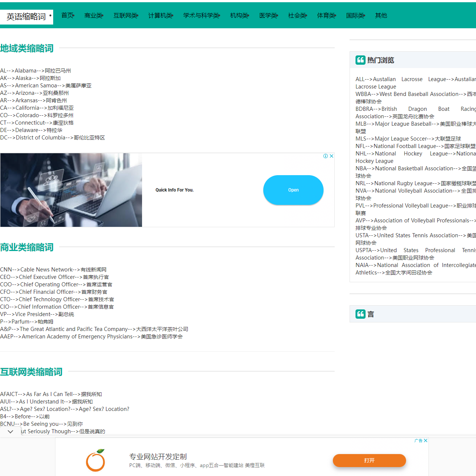Image resolution: width=476 pixels, height=476 pixels.
Task: Open the COO Chief Operating Officer entry
Action: pos(56,284)
